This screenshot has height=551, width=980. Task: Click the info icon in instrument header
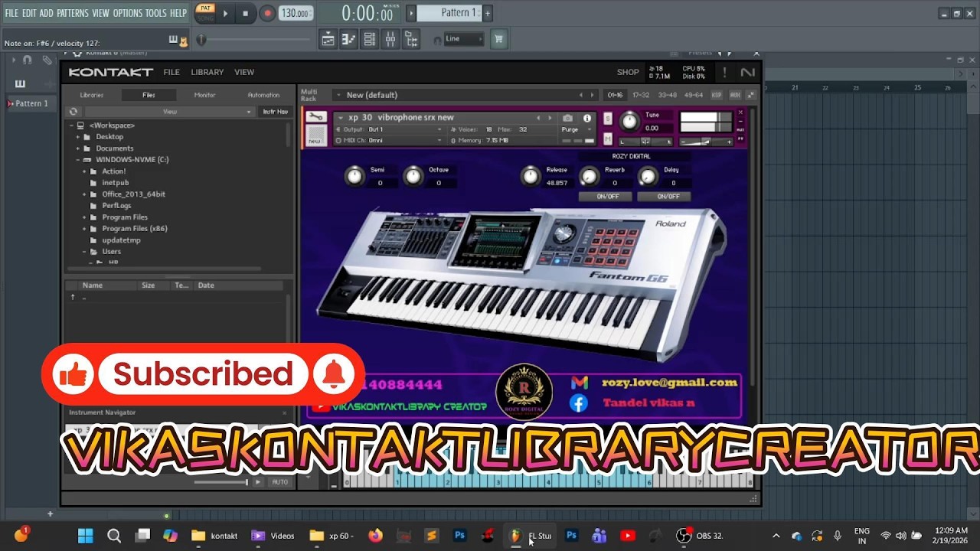(x=587, y=118)
